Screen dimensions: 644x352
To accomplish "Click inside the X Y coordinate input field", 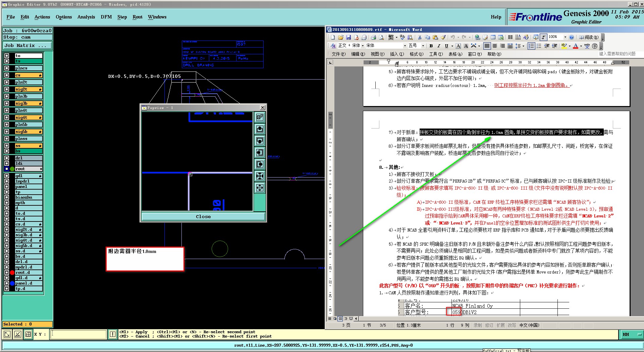I will click(78, 334).
